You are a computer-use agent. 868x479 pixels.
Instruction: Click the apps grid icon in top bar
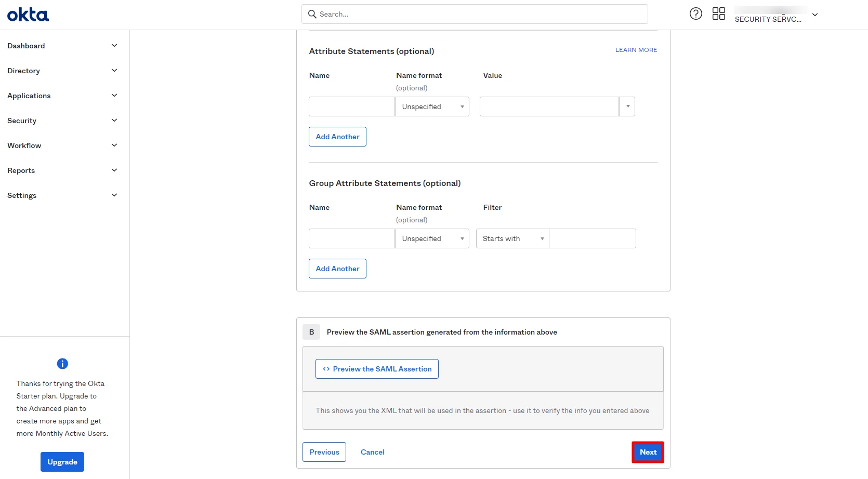719,14
